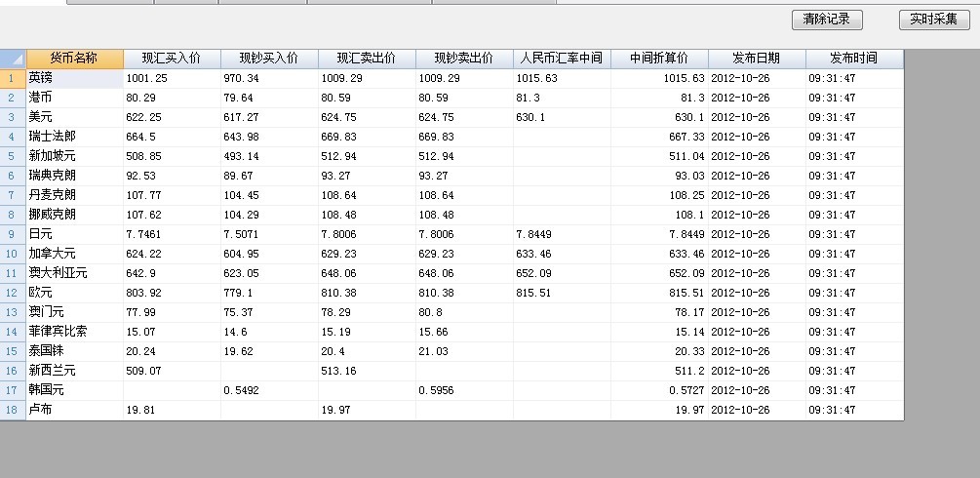
Task: Select the 港币 currency cell
Action: pyautogui.click(x=75, y=98)
